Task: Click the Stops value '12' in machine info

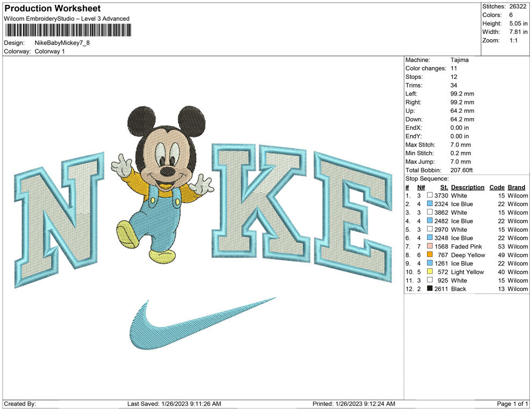Action: pyautogui.click(x=454, y=77)
